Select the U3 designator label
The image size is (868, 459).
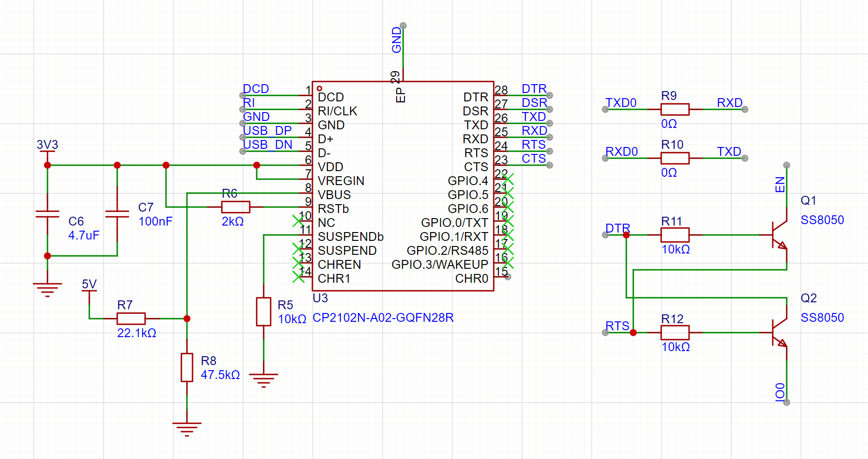320,298
